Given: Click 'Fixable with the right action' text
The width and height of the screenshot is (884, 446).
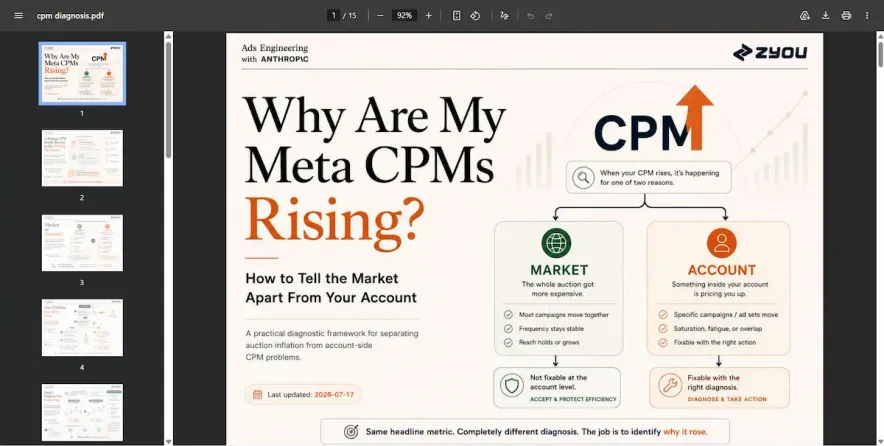Looking at the screenshot, I should click(715, 342).
